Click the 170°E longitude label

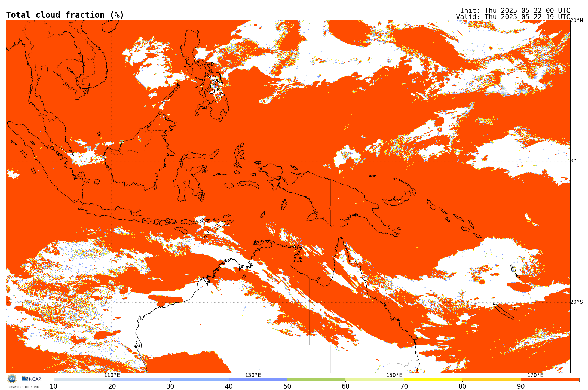coord(535,375)
